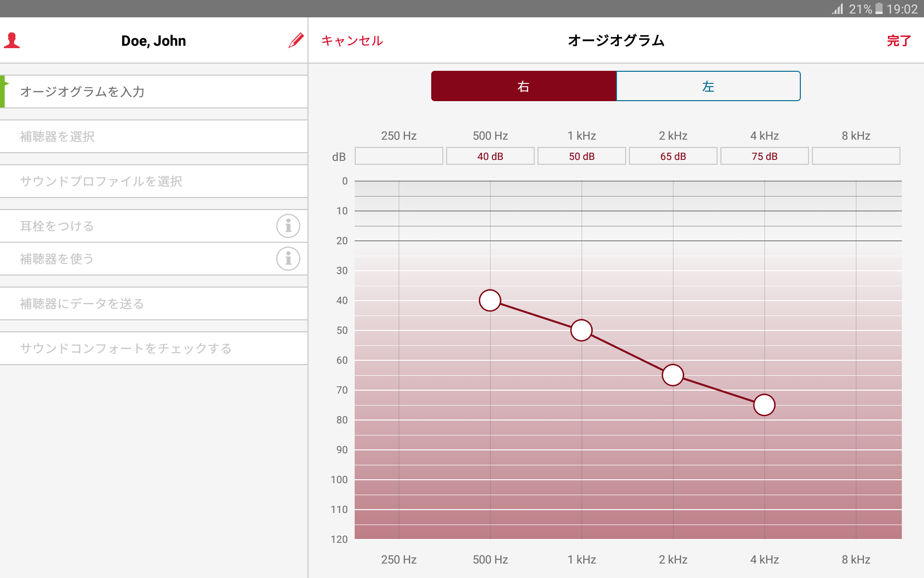Click empty 250 Hz dB input field
Viewport: 924px width, 578px height.
tap(399, 156)
